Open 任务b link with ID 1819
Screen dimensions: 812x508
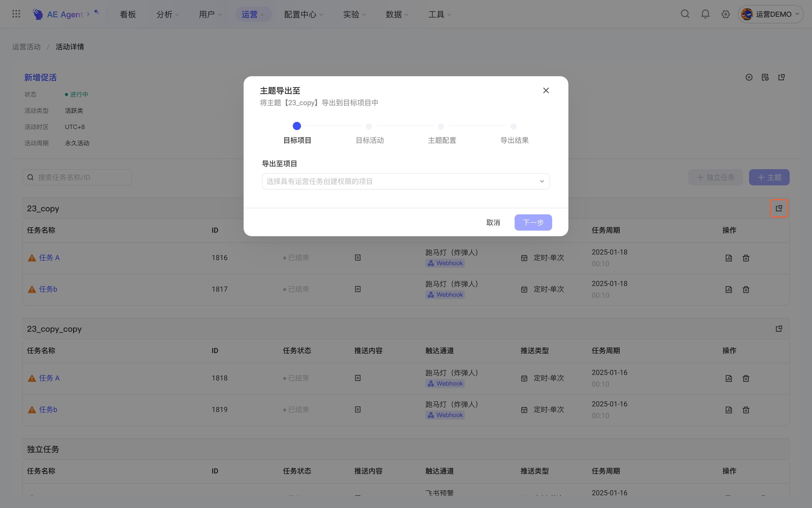(x=48, y=409)
